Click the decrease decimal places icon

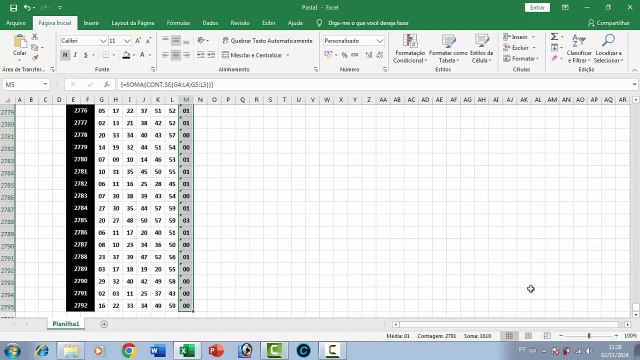click(380, 55)
